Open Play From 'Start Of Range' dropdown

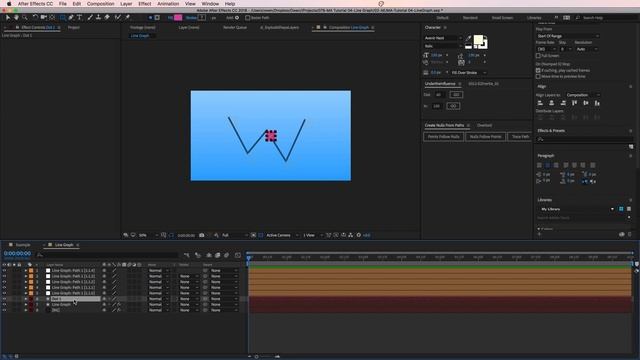click(568, 36)
